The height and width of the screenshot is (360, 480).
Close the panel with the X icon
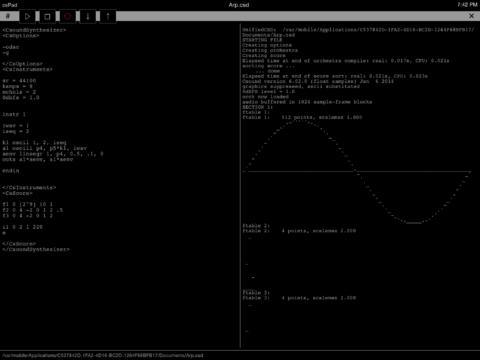coord(471,16)
